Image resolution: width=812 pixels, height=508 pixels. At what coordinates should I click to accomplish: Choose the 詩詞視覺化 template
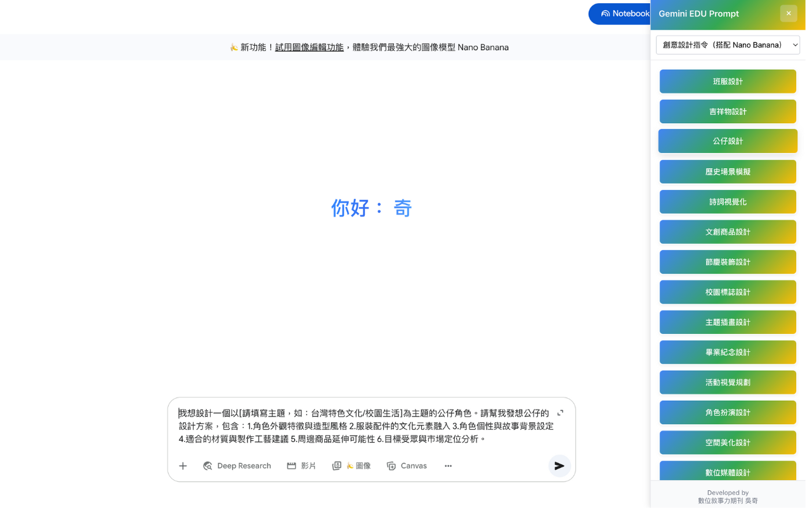[x=728, y=201]
